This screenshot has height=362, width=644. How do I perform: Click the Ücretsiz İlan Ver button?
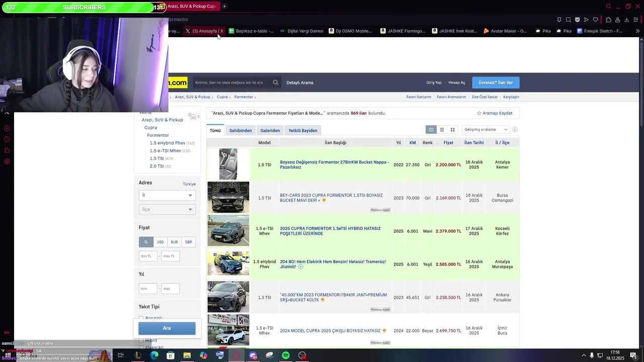(496, 82)
